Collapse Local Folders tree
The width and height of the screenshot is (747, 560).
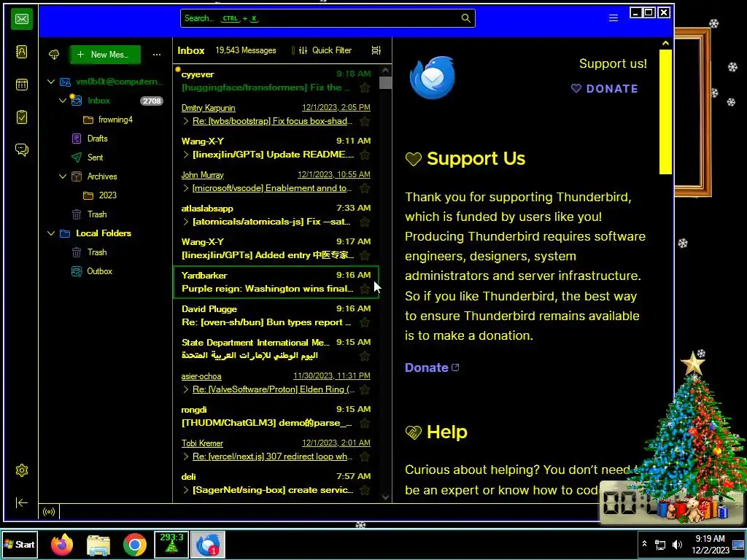click(x=51, y=233)
